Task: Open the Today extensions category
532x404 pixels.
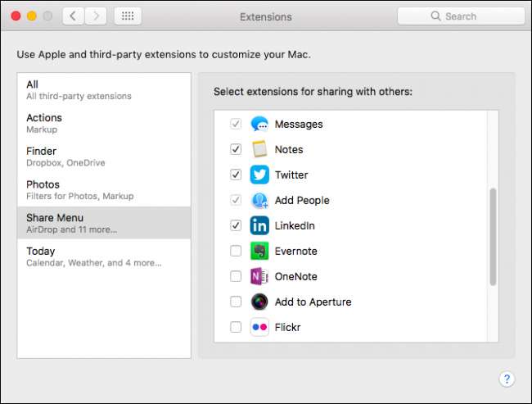Action: [x=103, y=256]
